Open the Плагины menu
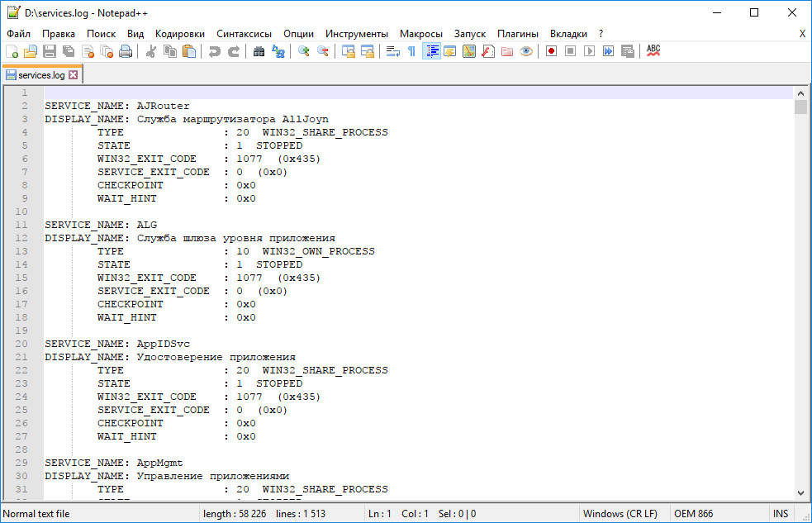This screenshot has height=523, width=812. point(518,34)
